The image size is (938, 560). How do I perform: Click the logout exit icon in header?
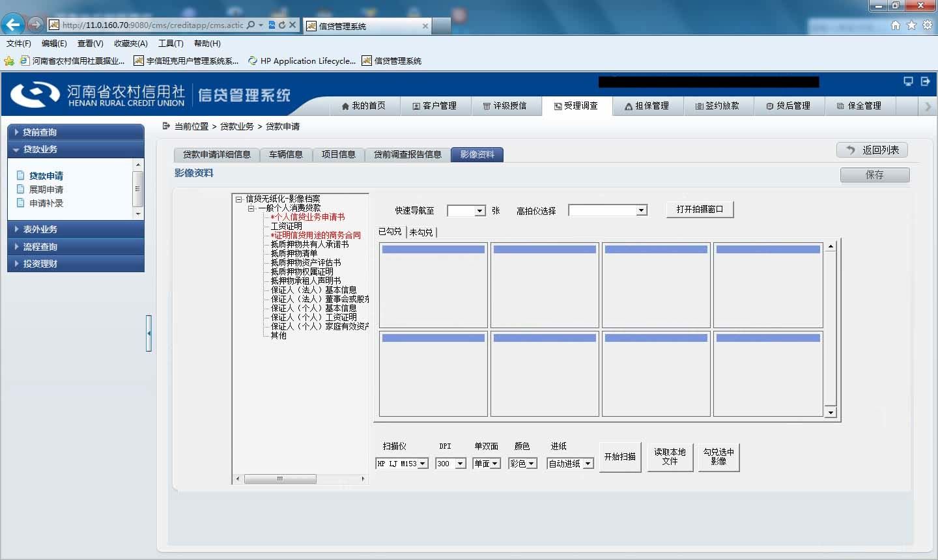925,81
